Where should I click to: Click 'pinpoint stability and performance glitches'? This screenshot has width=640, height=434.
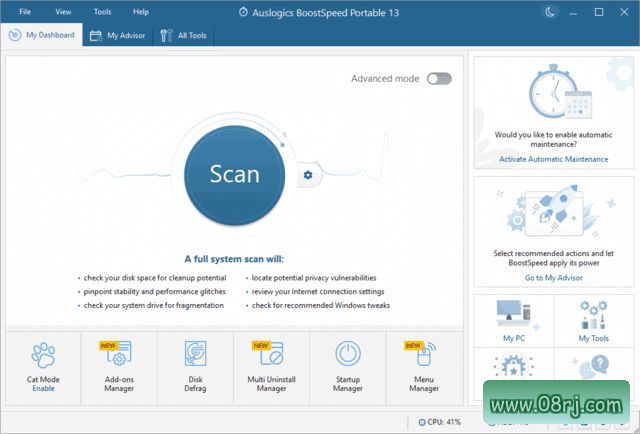coord(155,292)
